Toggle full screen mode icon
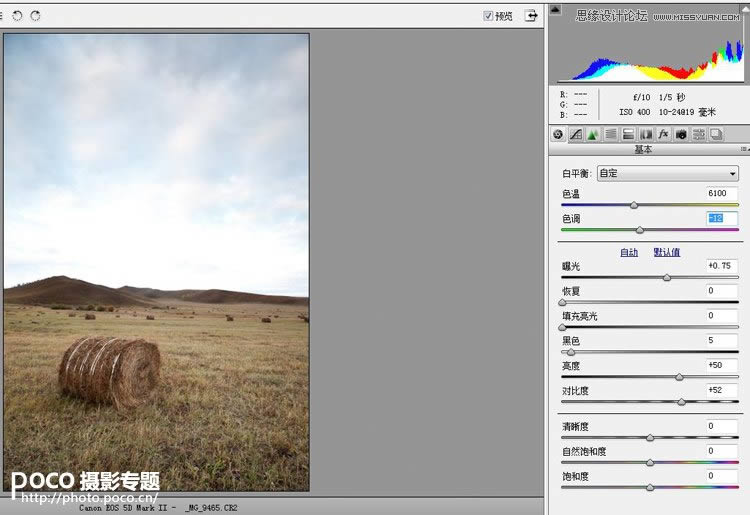Screen dimensions: 750x515 (531, 16)
